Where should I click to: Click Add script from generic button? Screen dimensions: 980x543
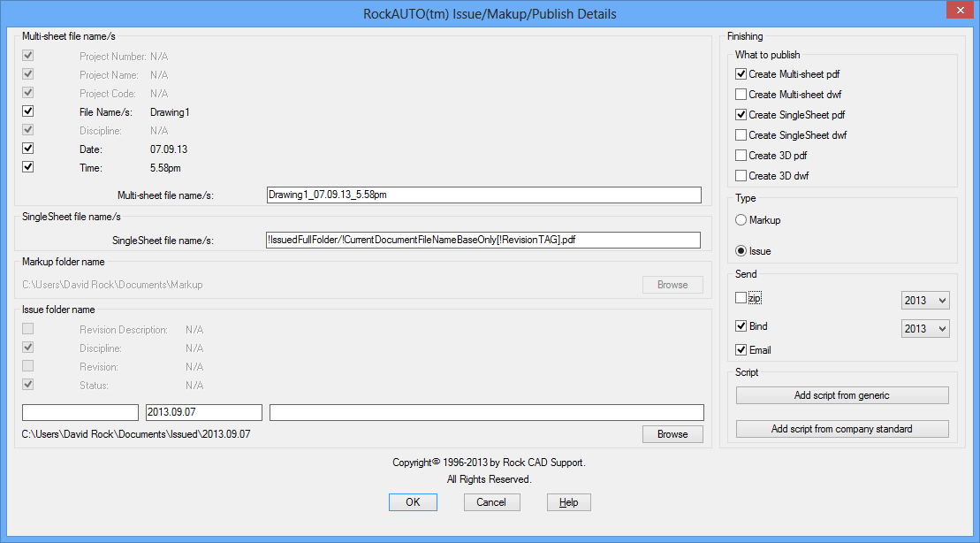(842, 395)
